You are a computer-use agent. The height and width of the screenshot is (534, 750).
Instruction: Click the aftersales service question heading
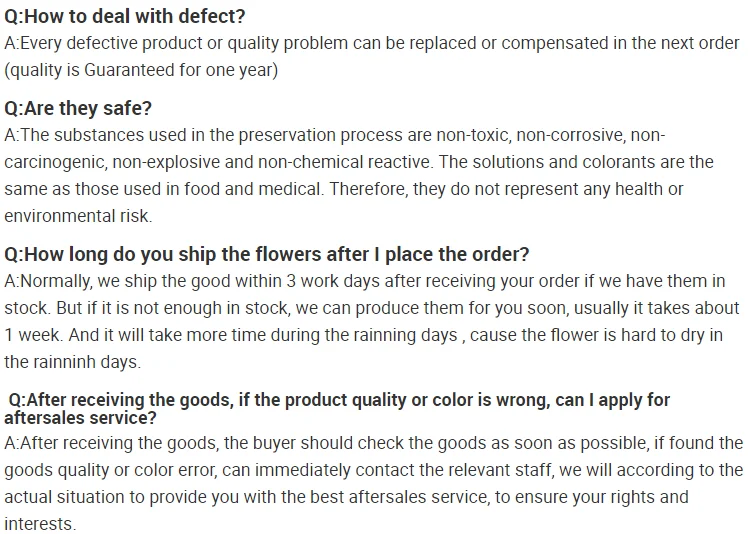(x=339, y=400)
